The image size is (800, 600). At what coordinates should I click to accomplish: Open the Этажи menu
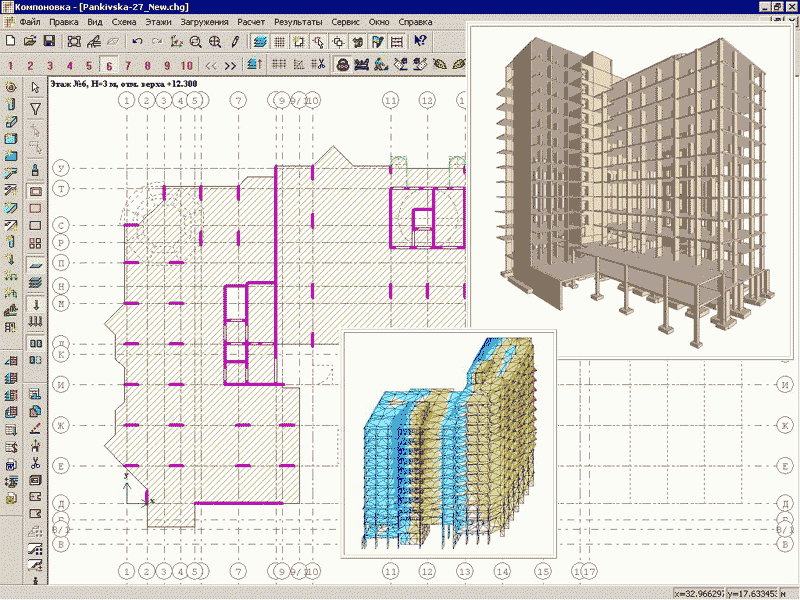[x=158, y=22]
